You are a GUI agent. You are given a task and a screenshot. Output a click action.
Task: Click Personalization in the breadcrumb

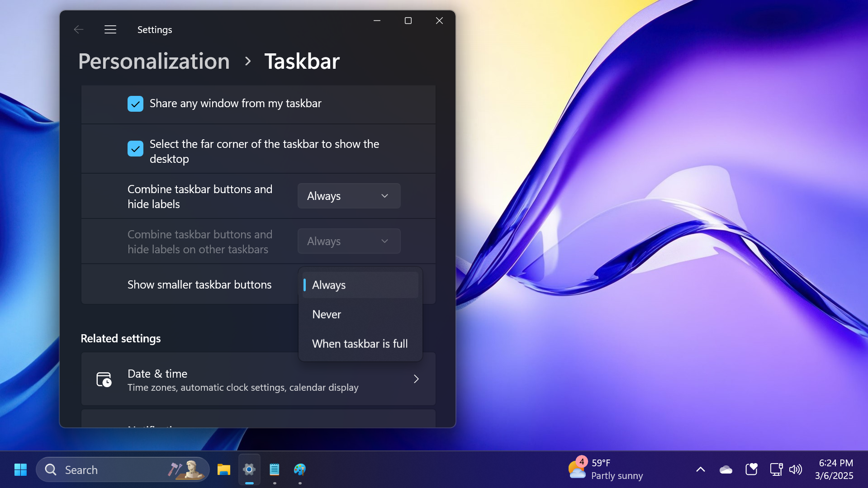click(154, 61)
